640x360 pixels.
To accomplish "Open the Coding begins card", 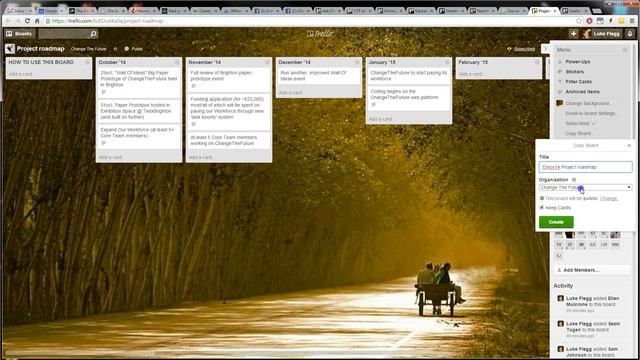I will [x=408, y=98].
